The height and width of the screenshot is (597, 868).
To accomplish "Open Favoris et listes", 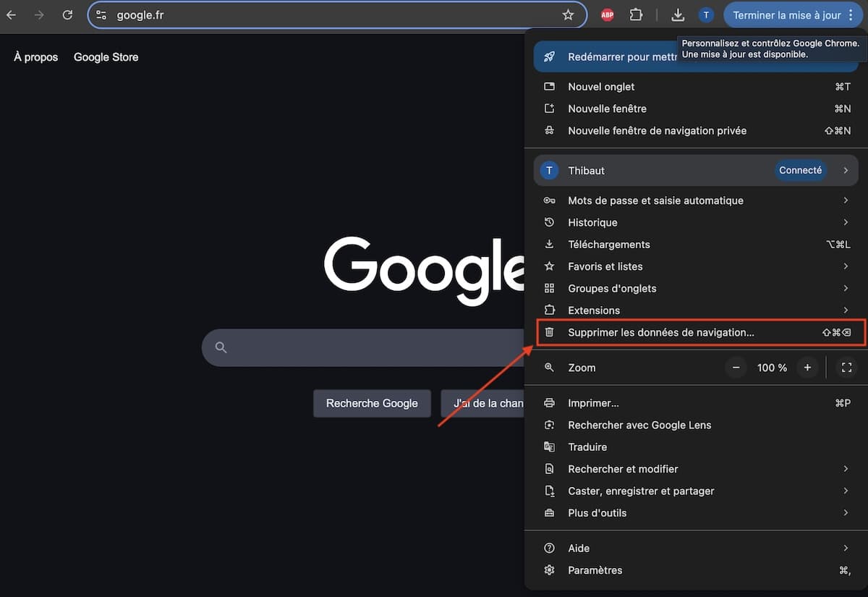I will pyautogui.click(x=695, y=266).
